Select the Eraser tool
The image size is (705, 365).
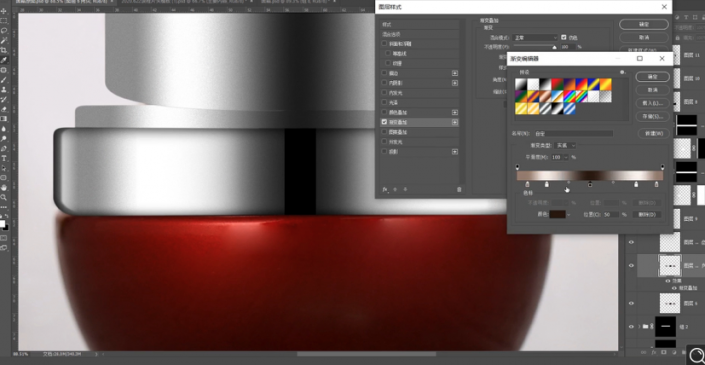click(4, 109)
